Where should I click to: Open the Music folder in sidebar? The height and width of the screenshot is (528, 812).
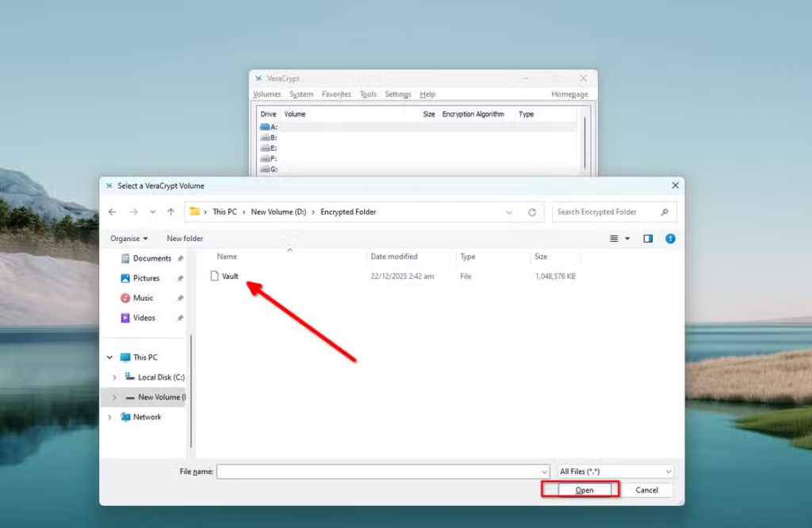143,298
